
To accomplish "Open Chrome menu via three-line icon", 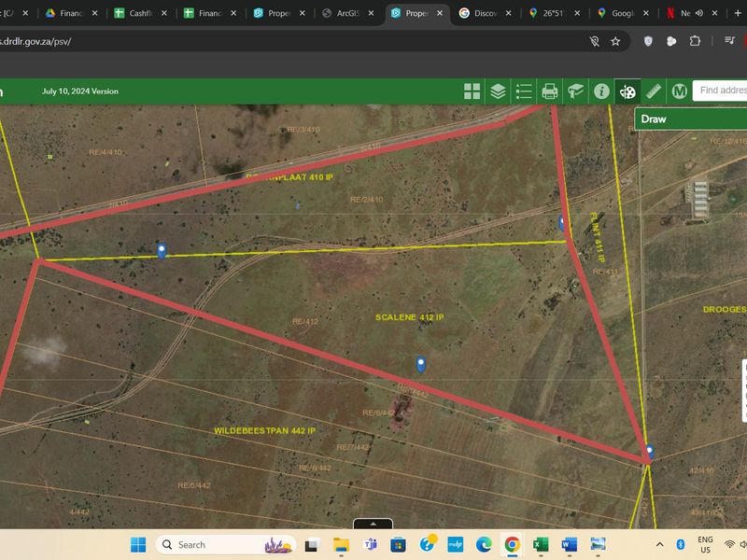I will coord(728,41).
